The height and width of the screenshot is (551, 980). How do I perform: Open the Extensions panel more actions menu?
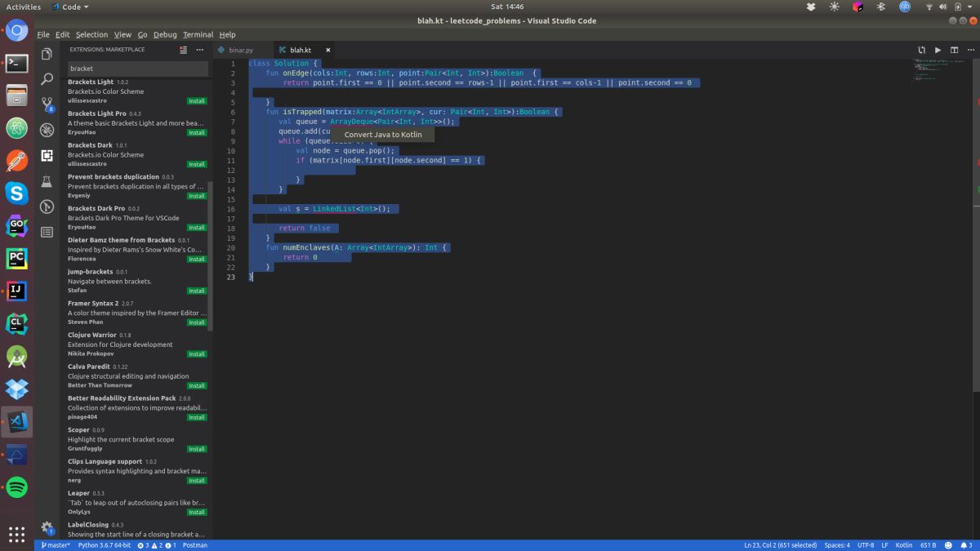pos(199,50)
